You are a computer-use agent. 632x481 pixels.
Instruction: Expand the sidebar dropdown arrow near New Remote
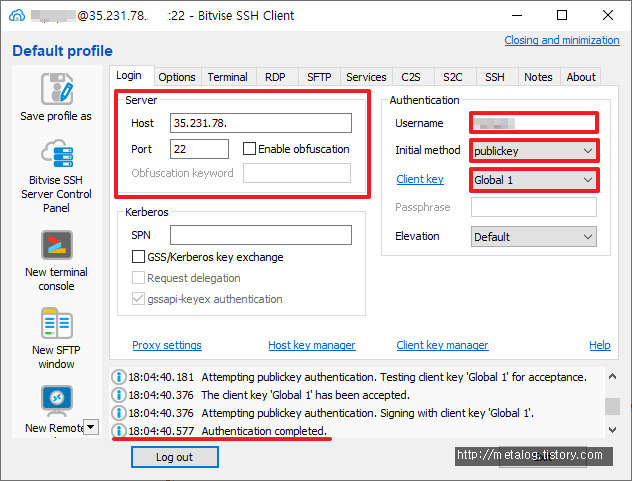point(91,427)
